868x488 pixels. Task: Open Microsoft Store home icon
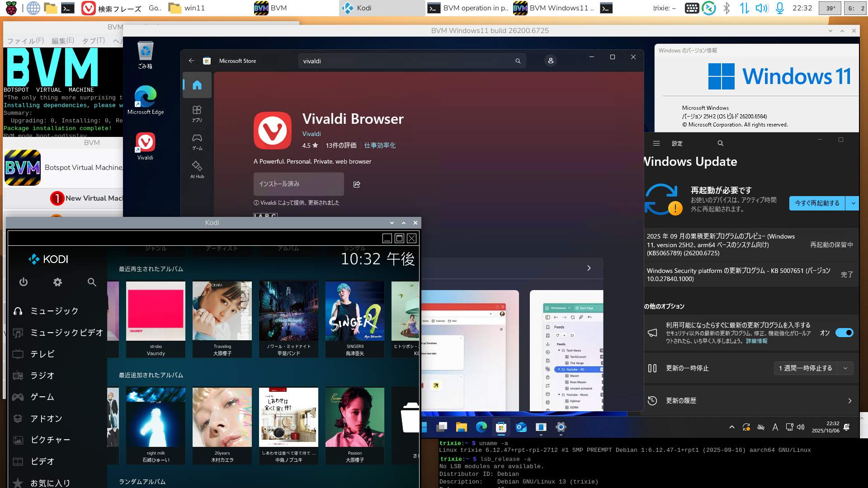coord(197,85)
